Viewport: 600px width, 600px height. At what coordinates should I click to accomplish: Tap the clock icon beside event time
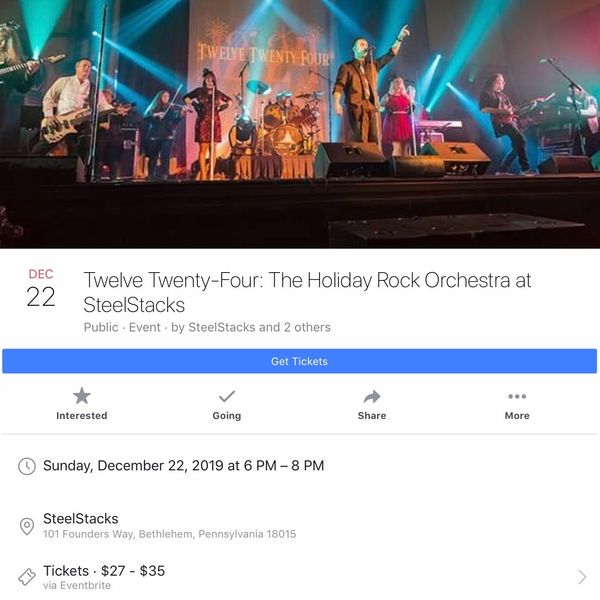(27, 466)
